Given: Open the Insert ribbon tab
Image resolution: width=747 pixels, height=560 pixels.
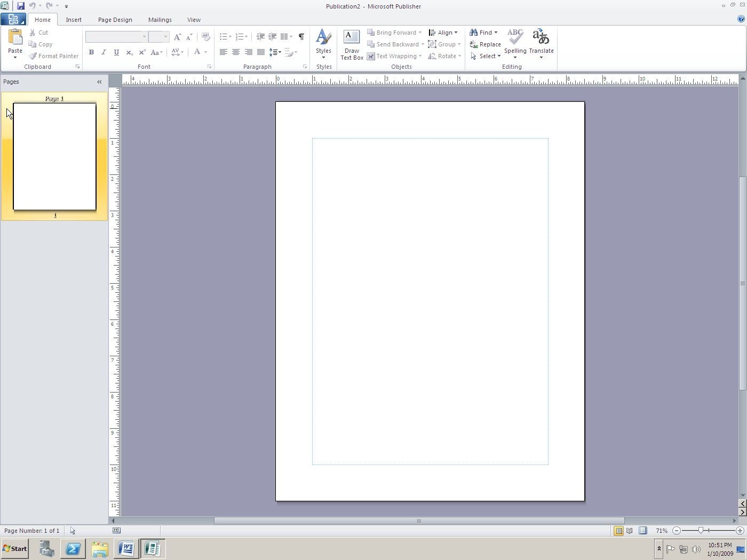Looking at the screenshot, I should (x=74, y=20).
